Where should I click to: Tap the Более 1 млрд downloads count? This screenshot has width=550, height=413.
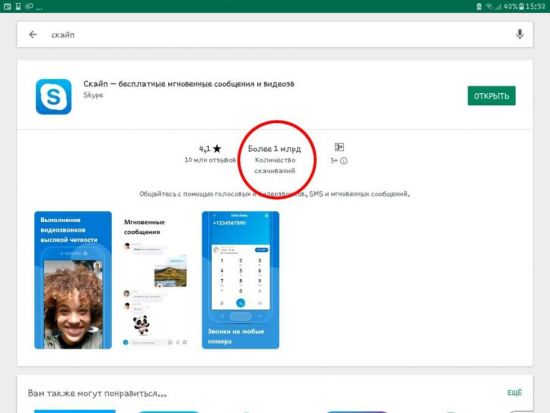pyautogui.click(x=274, y=149)
